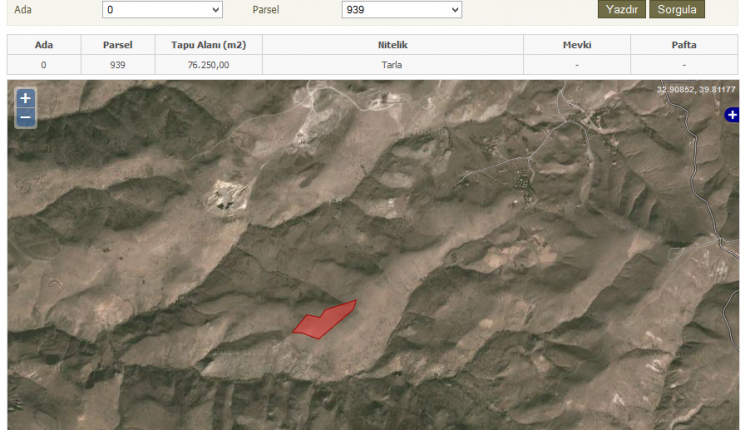The height and width of the screenshot is (430, 750).
Task: Select the red parcel polygon on map
Action: (x=322, y=321)
